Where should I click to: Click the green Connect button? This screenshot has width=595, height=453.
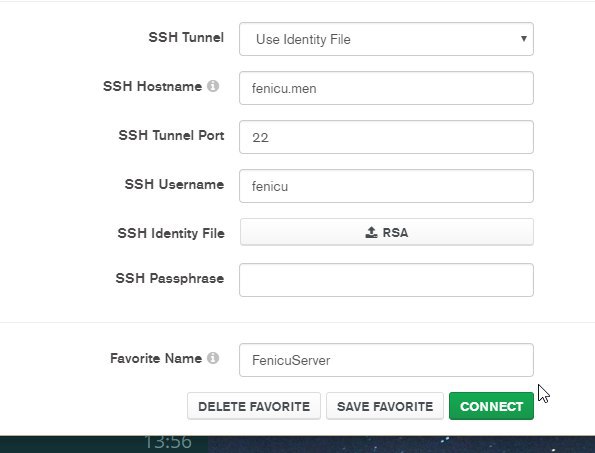tap(491, 406)
